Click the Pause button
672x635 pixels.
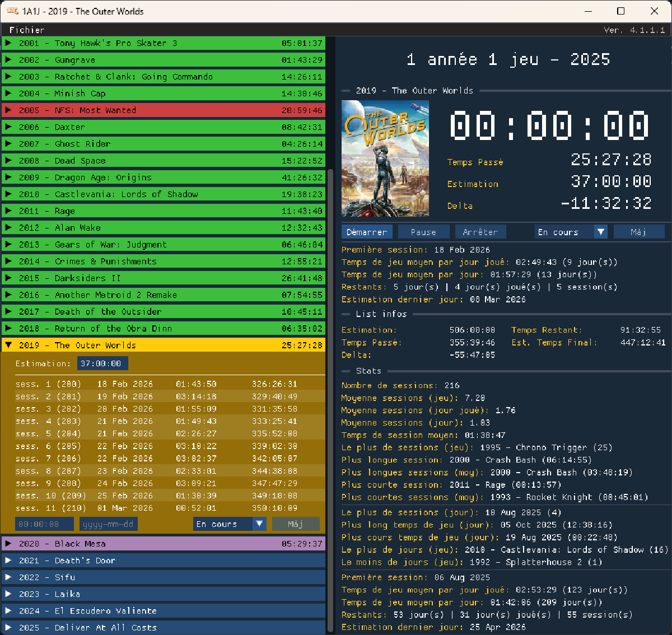[423, 232]
